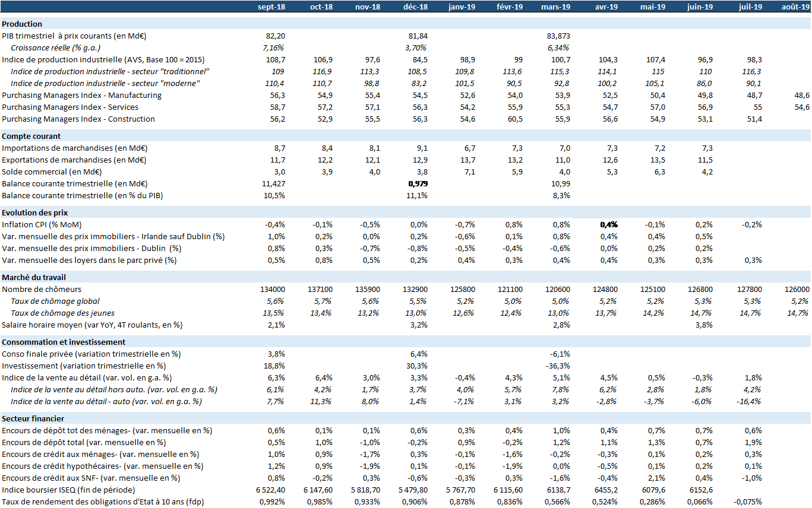This screenshot has width=812, height=508.
Task: Click the retail auto value -16,4%
Action: coord(750,402)
